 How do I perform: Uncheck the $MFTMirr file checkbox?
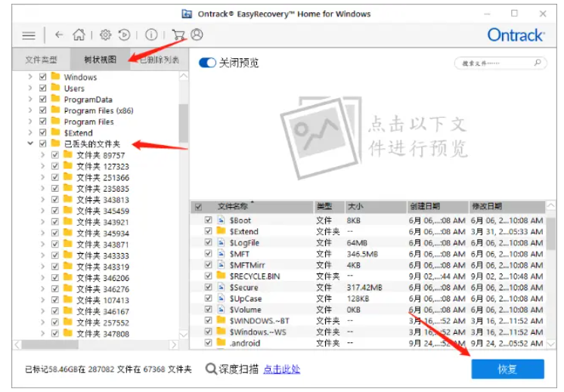pos(208,264)
